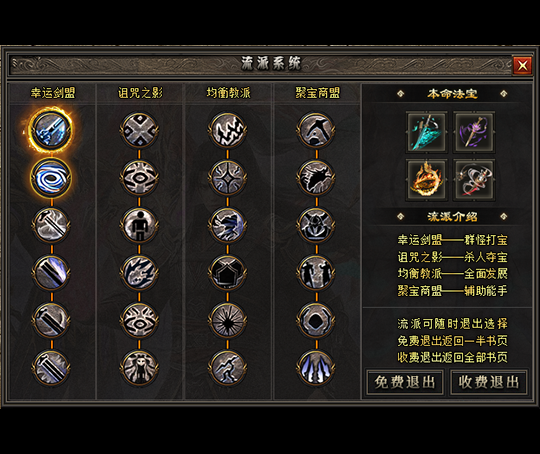Screen dimensions: 540x454
Task: Select the pickaxe skill under 聚宝商盟
Action: pyautogui.click(x=316, y=130)
